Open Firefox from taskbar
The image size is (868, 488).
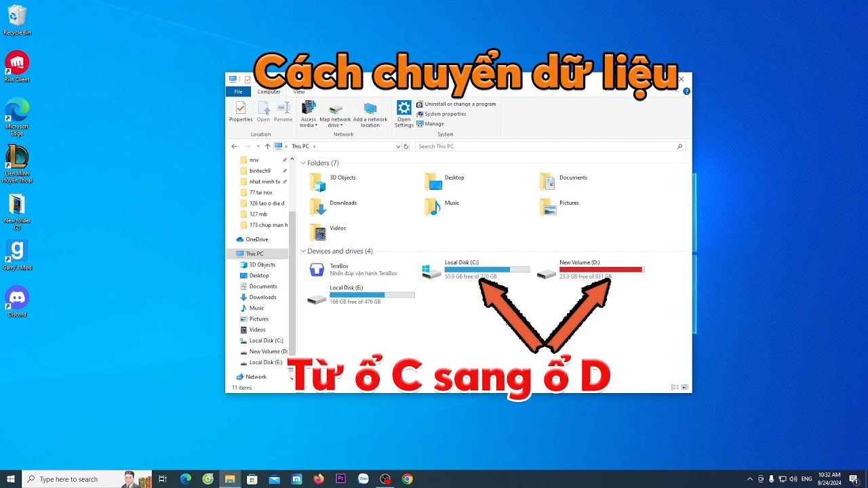[x=319, y=479]
